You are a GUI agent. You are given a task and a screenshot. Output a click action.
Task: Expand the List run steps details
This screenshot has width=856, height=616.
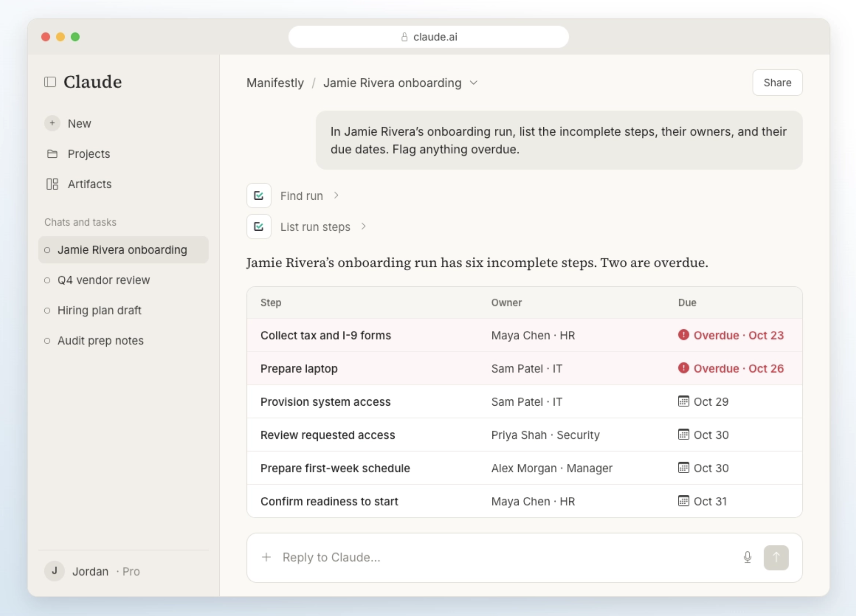pyautogui.click(x=364, y=226)
